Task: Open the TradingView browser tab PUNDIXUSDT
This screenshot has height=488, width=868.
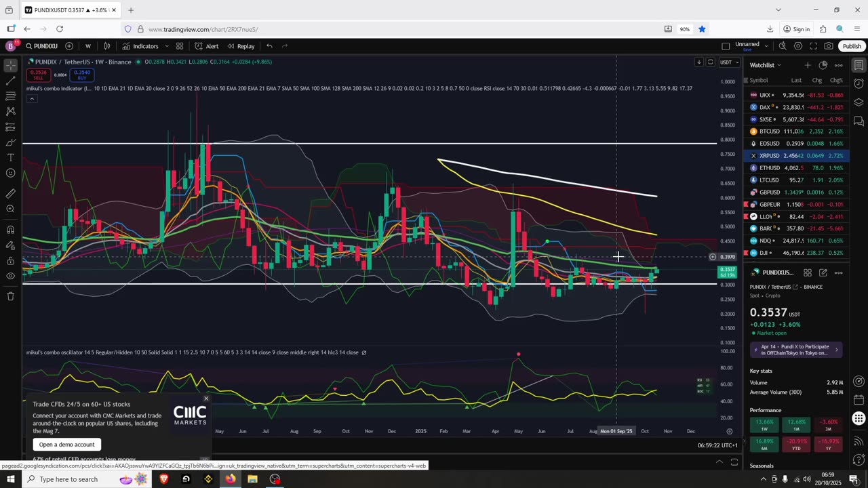Action: (71, 10)
